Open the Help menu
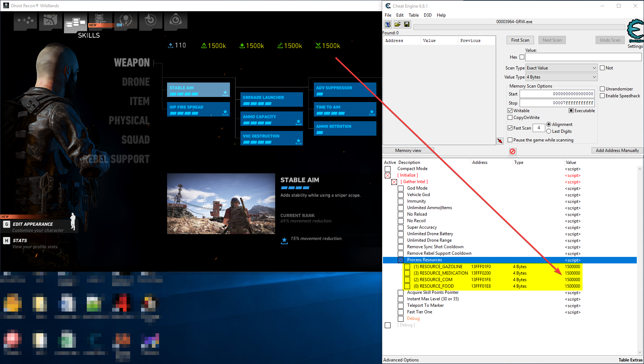Screen dimensions: 644x364 [441, 15]
